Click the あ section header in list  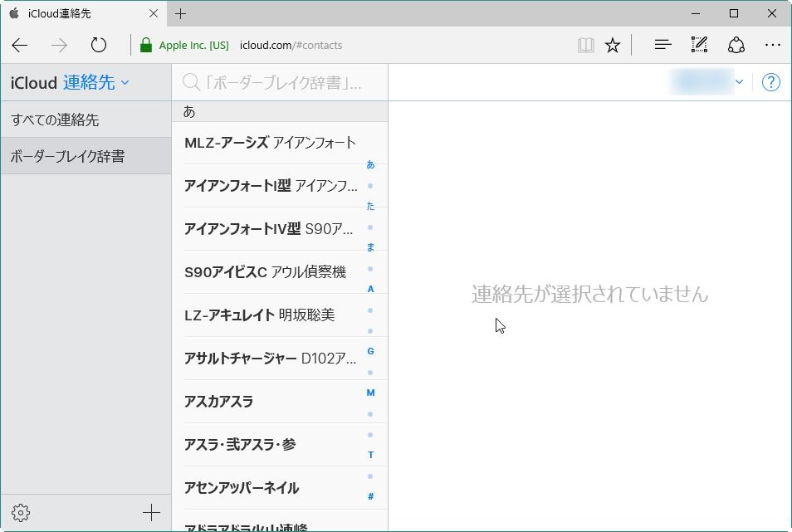point(280,111)
